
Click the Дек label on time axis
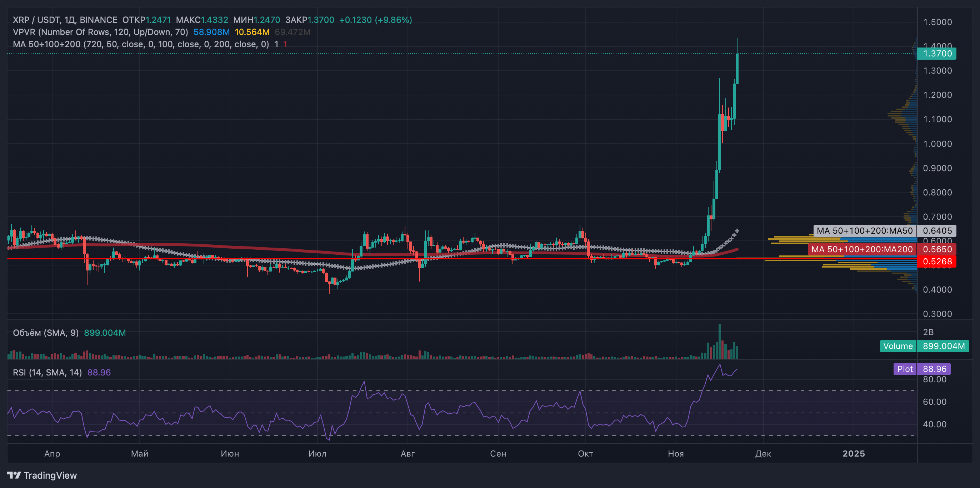763,454
